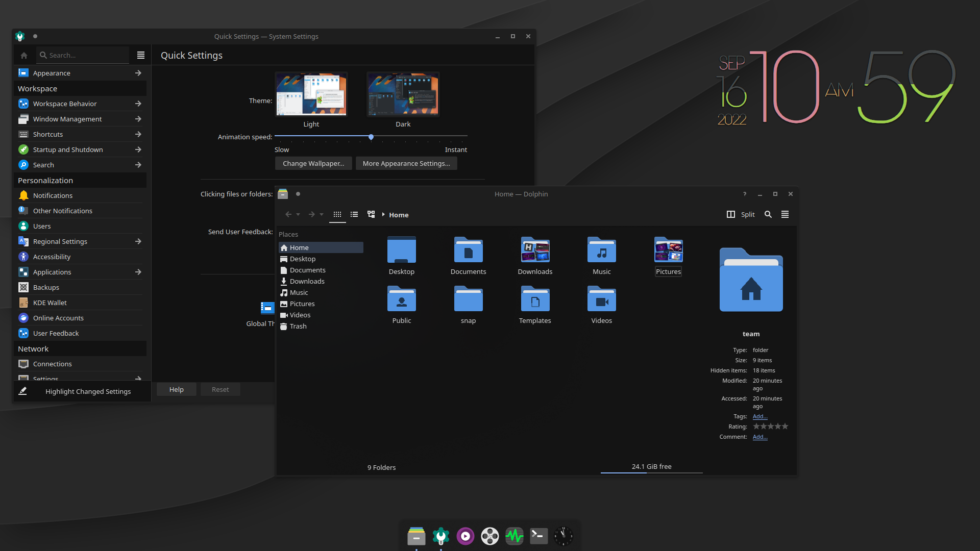980x551 pixels.
Task: Expand Network Settings in sidebar
Action: (138, 378)
